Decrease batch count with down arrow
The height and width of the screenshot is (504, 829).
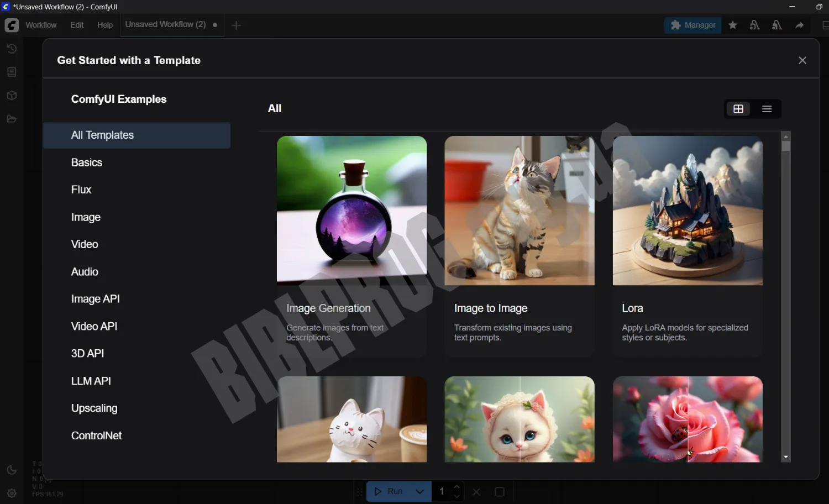457,496
